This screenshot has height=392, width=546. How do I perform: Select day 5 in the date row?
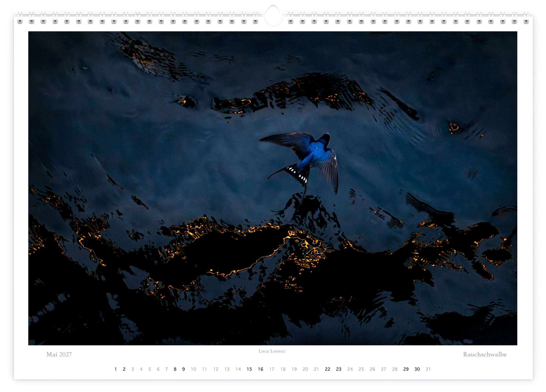(150, 369)
